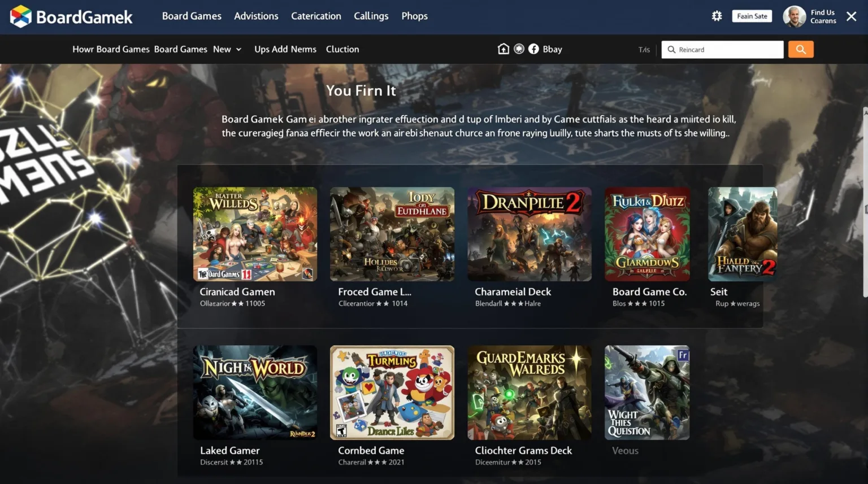Click the Fr badge on the Veous thumbnail

coord(682,355)
